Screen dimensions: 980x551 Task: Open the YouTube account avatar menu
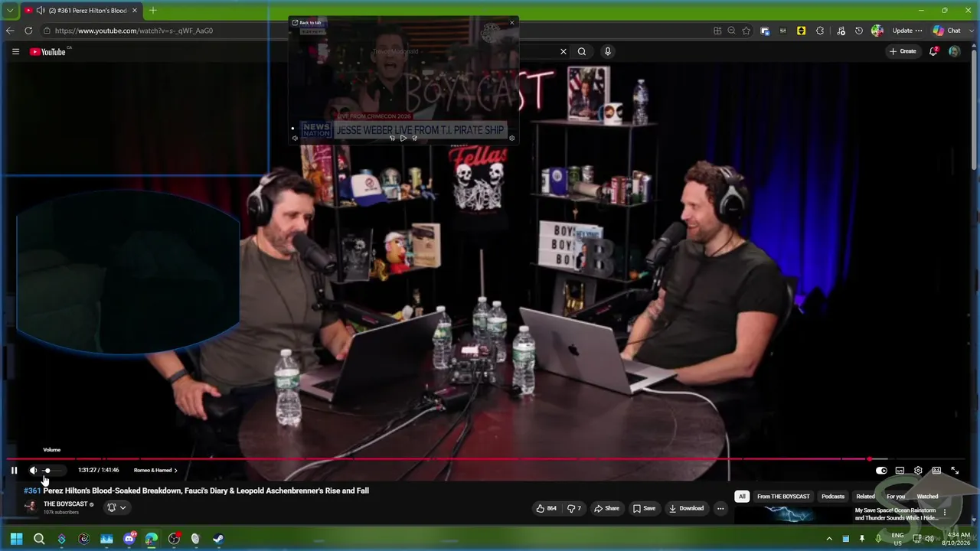(x=954, y=51)
